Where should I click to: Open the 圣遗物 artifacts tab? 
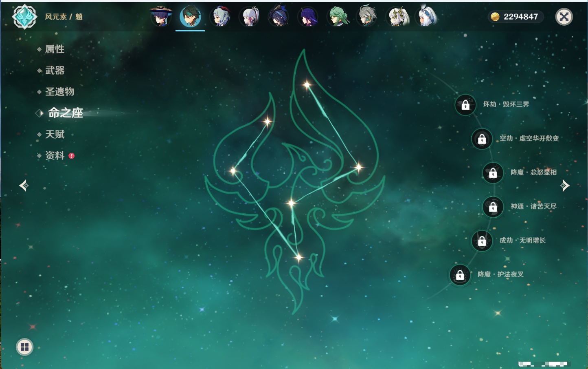[59, 92]
